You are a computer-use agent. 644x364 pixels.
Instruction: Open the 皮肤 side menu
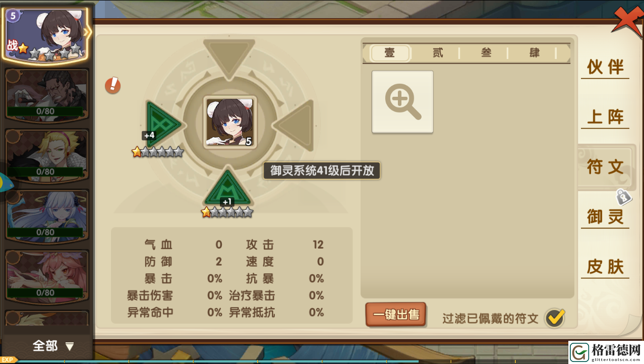tap(605, 267)
